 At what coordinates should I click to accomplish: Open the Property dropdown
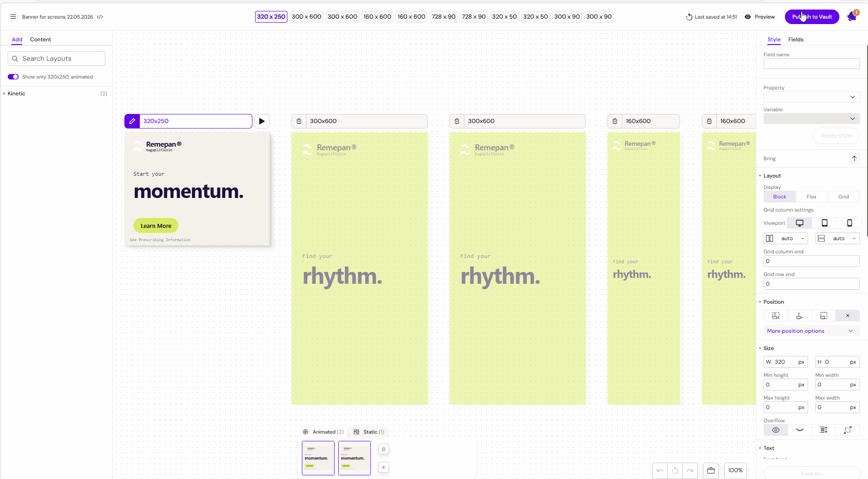pos(811,97)
